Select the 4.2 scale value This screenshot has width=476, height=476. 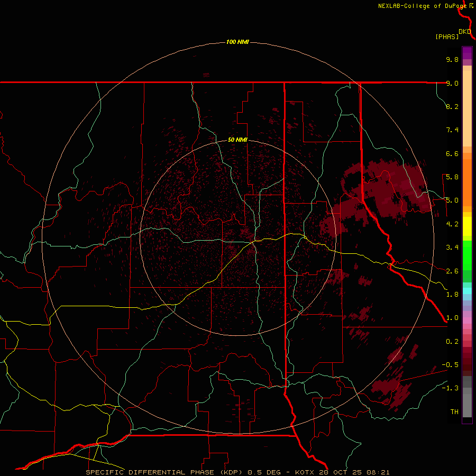(452, 224)
